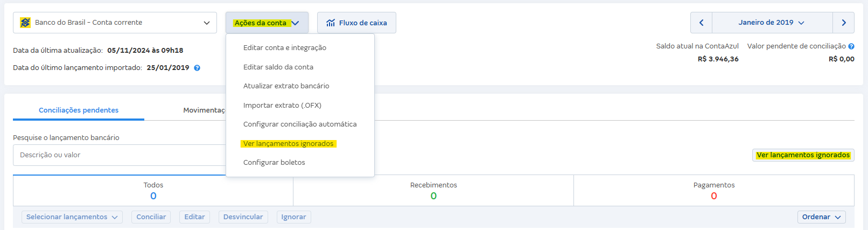Open the Ações da conta menu
Image resolution: width=868 pixels, height=230 pixels.
click(267, 23)
